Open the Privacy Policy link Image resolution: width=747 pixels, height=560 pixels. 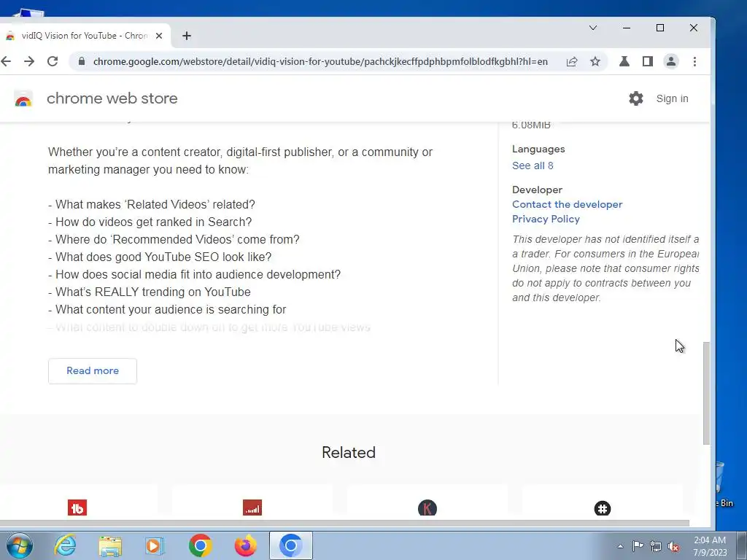[x=546, y=219]
